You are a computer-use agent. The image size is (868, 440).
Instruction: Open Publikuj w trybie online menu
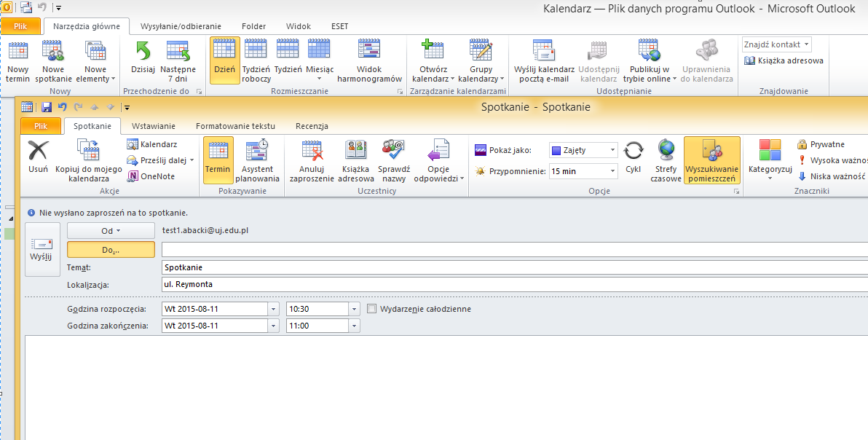[x=650, y=61]
